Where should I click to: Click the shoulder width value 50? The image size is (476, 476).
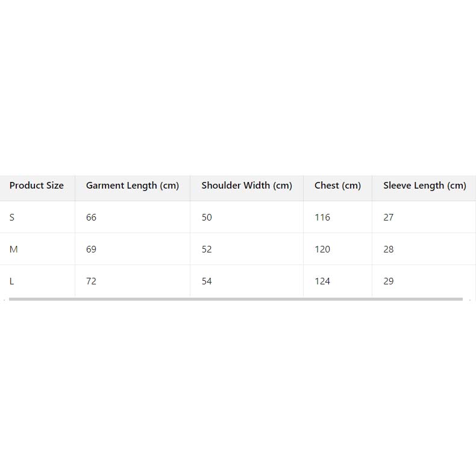(x=207, y=218)
